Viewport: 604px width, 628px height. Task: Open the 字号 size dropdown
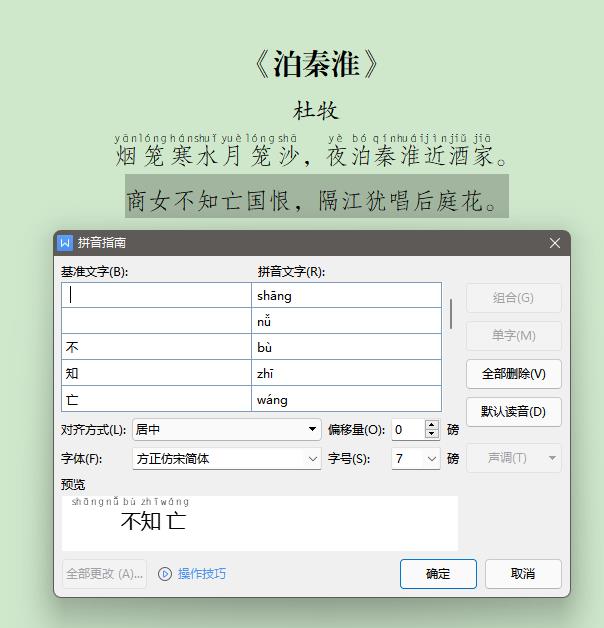(416, 459)
